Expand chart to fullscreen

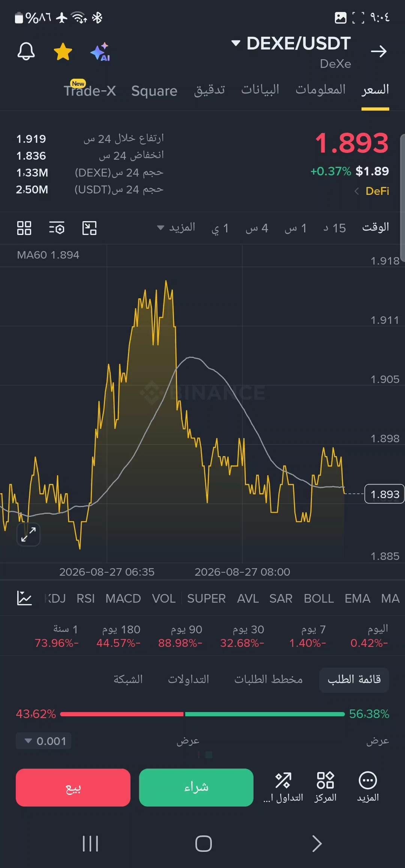(x=28, y=534)
